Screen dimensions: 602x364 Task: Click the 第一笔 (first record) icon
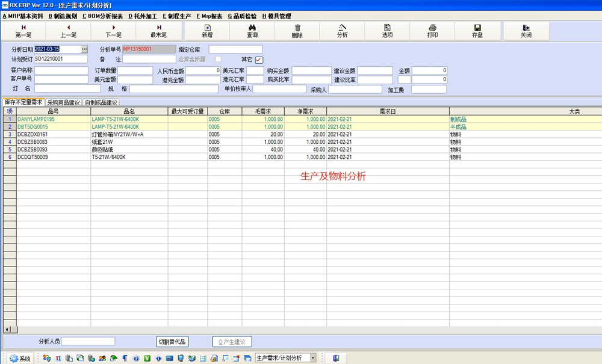(23, 28)
